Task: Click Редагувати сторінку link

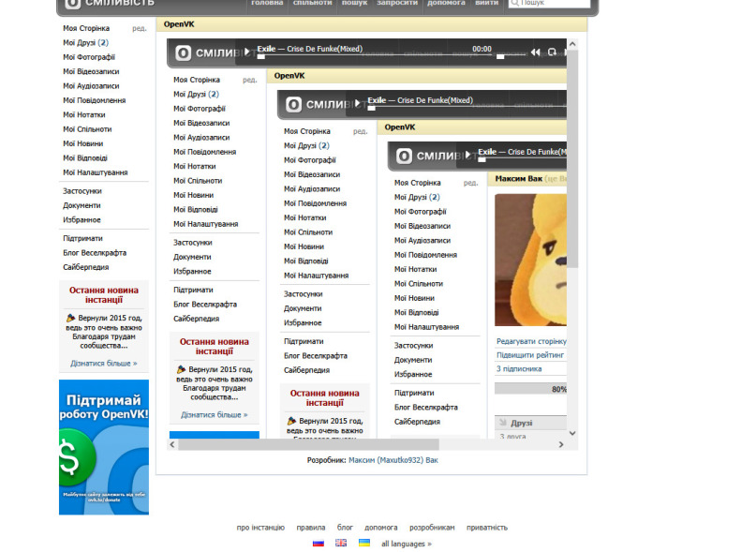Action: point(531,341)
